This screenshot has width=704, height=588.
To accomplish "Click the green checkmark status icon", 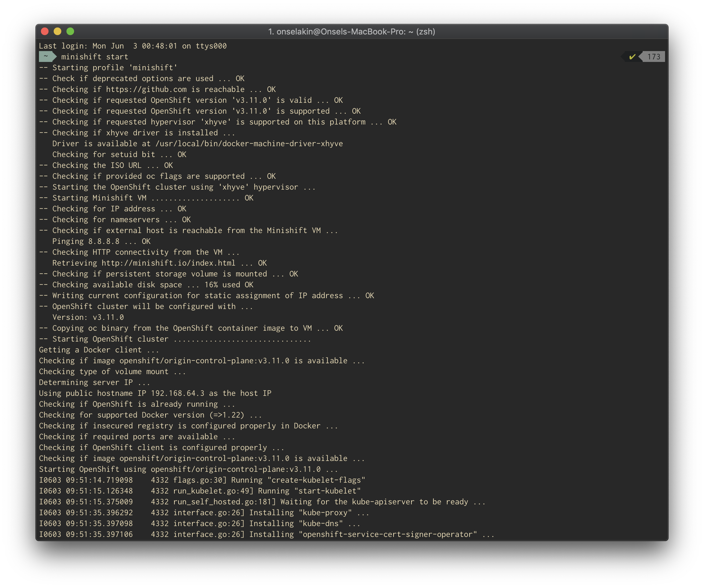I will tap(632, 57).
